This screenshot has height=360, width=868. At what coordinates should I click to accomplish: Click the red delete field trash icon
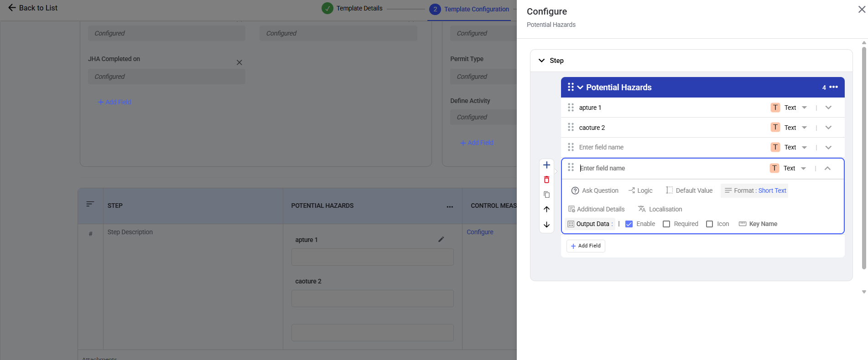[546, 180]
